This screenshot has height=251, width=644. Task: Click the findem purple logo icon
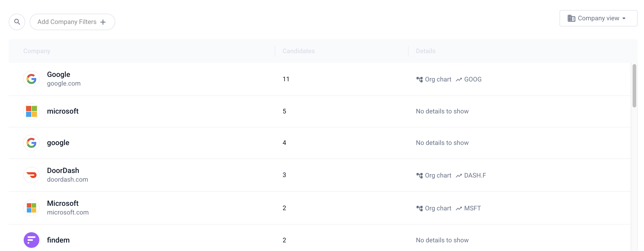coord(31,240)
